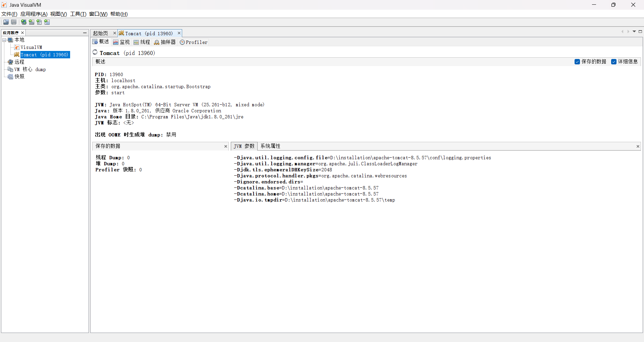The image size is (644, 342).
Task: Click the Profiler clock icon
Action: [182, 42]
